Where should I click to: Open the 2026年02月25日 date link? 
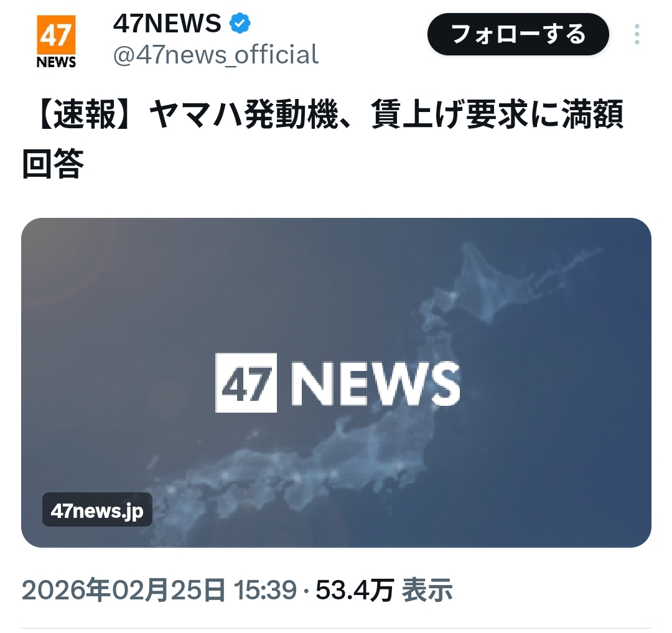coord(123,590)
